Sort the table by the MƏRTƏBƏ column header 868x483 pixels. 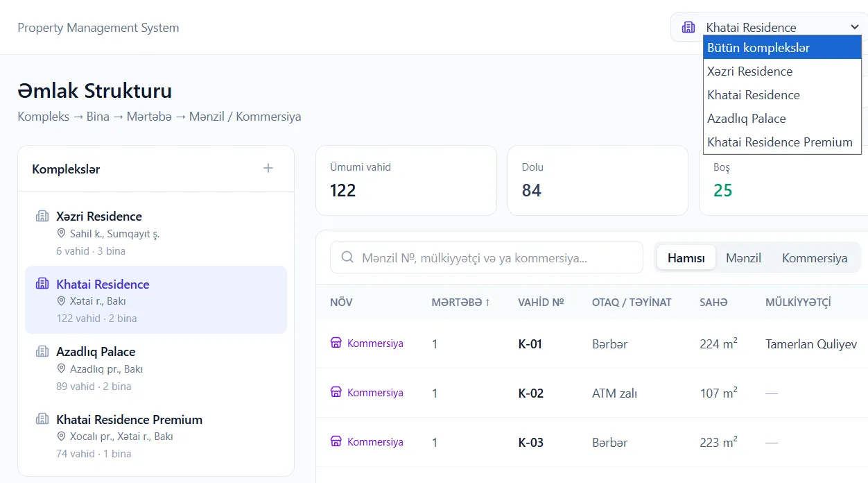click(460, 302)
